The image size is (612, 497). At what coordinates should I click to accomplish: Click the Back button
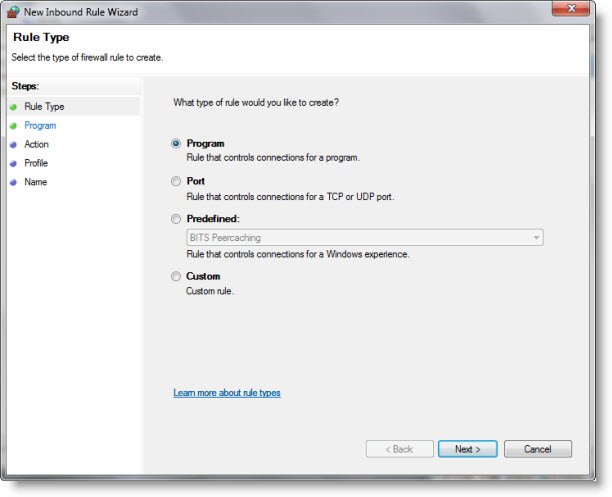click(x=400, y=449)
